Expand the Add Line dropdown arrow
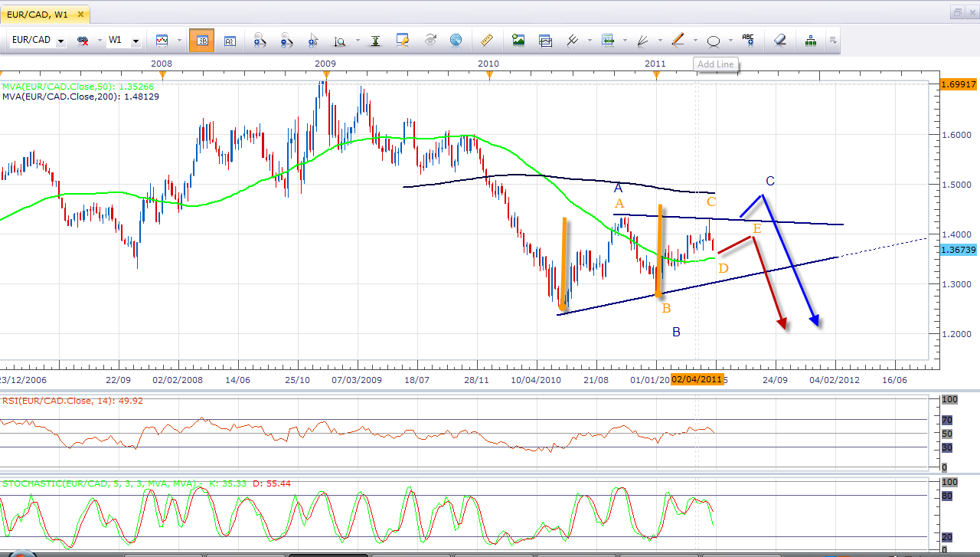 click(695, 41)
